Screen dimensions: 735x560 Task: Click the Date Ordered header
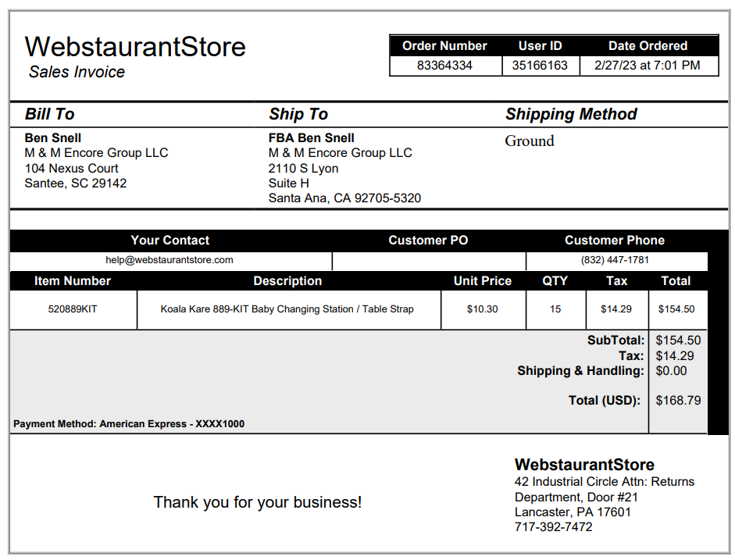(x=648, y=46)
